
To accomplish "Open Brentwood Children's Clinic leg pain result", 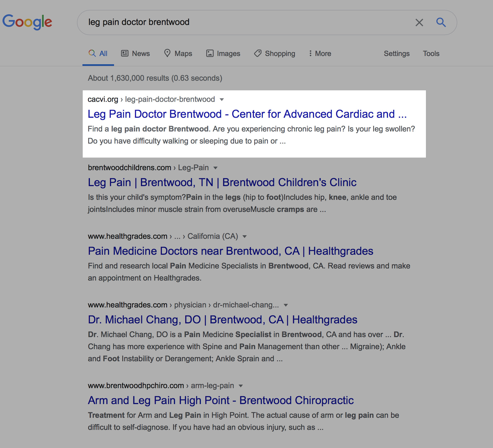I will pos(222,183).
